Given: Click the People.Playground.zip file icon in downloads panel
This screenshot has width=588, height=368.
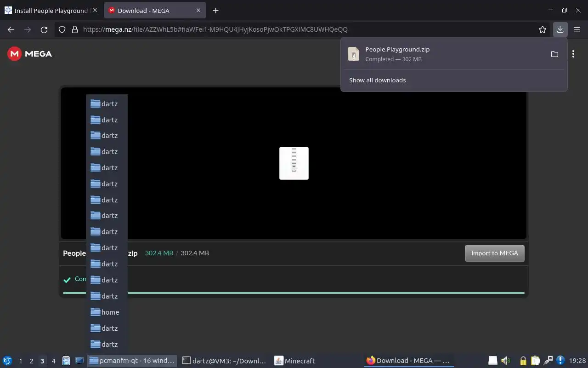Looking at the screenshot, I should [x=353, y=54].
